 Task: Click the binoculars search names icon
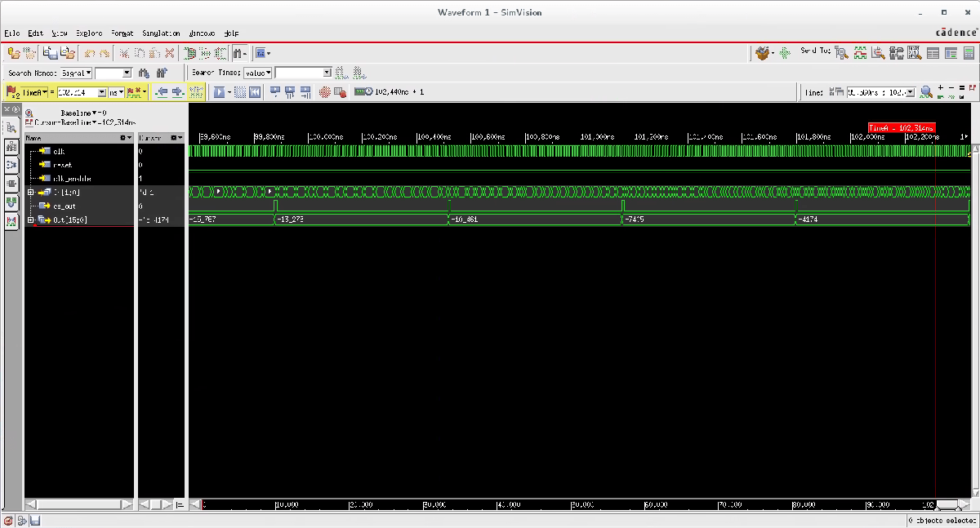pos(145,73)
